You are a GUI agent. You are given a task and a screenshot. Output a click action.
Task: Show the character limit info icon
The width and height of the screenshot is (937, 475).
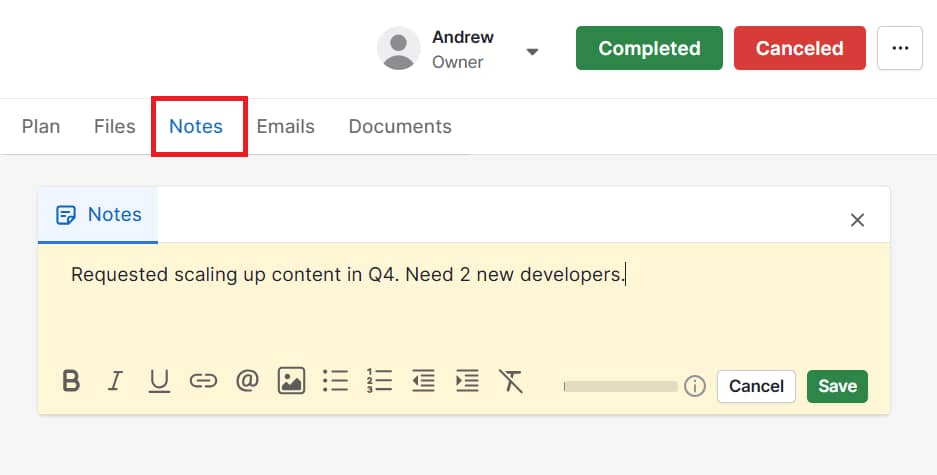[695, 386]
